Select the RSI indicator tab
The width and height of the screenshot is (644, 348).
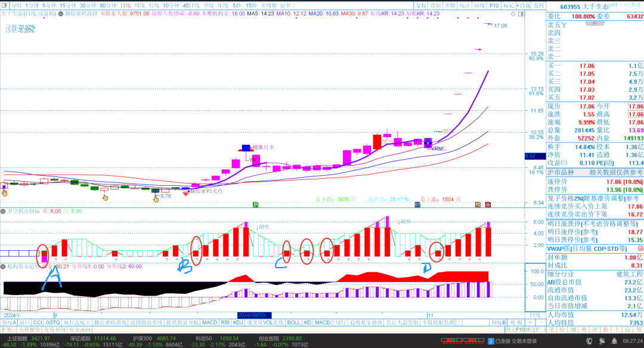225,322
